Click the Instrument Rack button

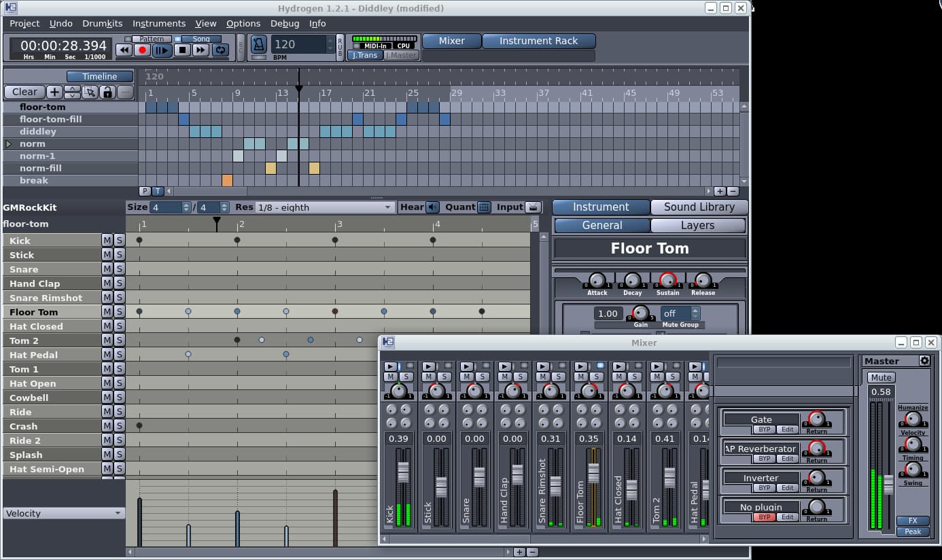538,41
